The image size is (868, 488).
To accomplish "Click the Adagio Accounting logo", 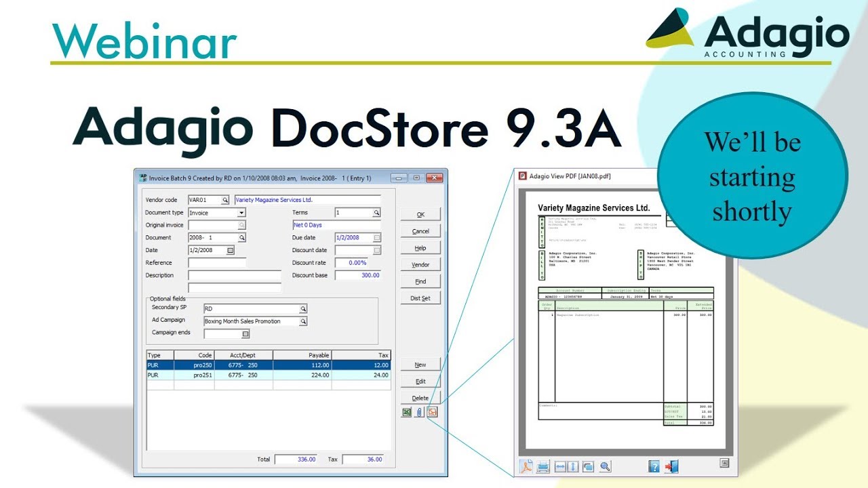I will point(747,33).
